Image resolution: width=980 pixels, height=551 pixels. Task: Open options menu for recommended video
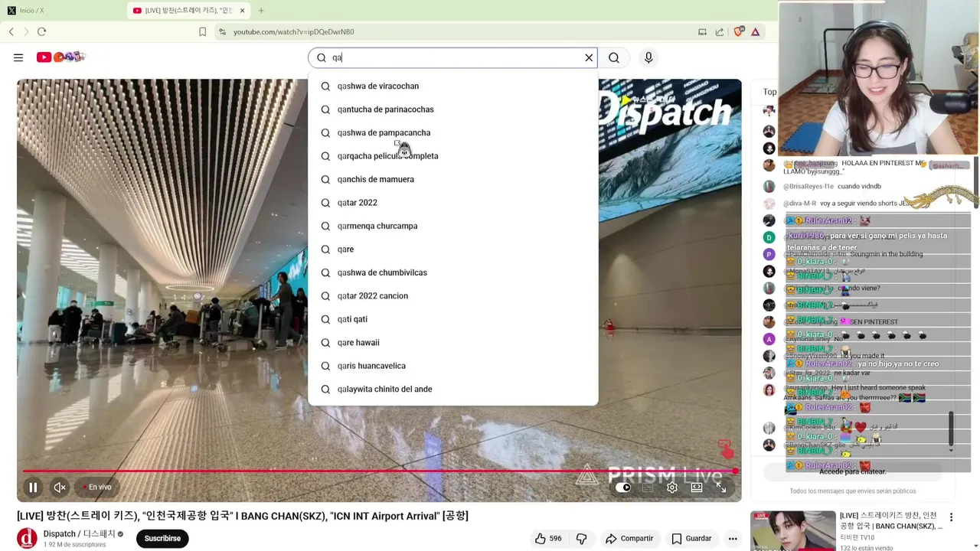point(951,518)
